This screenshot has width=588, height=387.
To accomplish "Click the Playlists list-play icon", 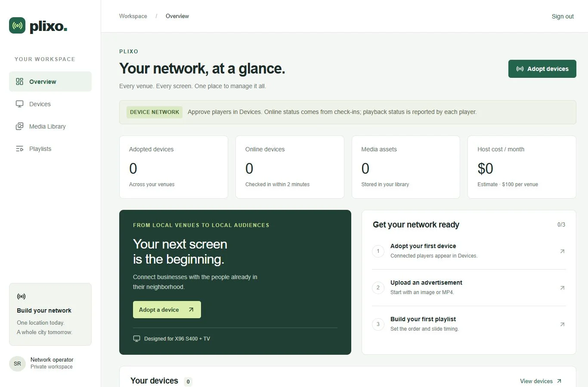I will pos(19,149).
